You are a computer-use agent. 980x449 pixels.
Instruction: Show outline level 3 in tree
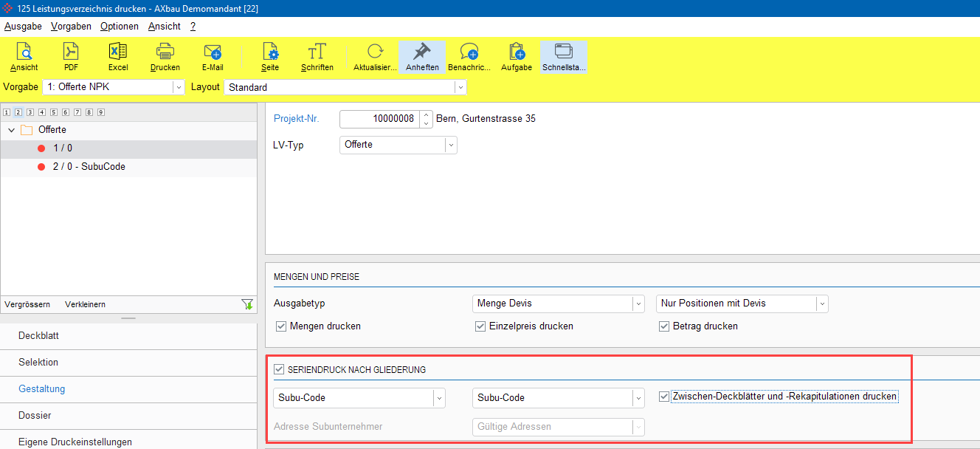[30, 112]
